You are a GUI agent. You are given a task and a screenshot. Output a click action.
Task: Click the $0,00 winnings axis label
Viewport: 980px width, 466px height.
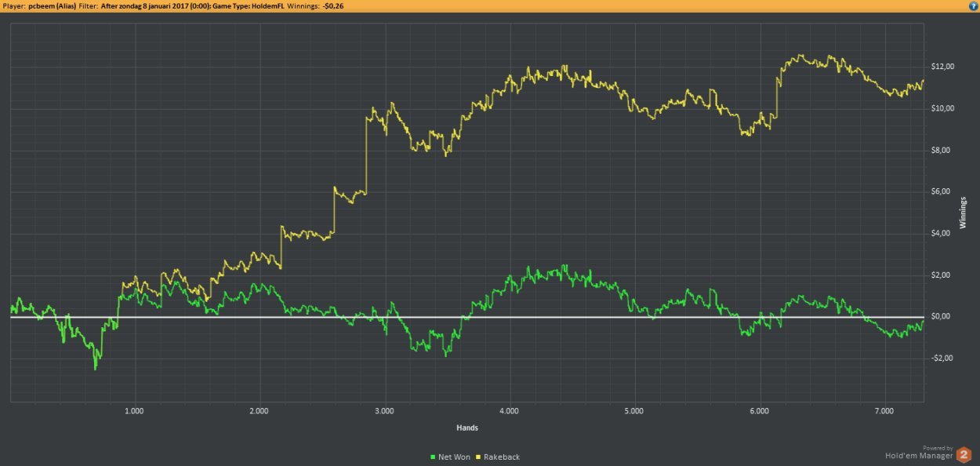[942, 317]
